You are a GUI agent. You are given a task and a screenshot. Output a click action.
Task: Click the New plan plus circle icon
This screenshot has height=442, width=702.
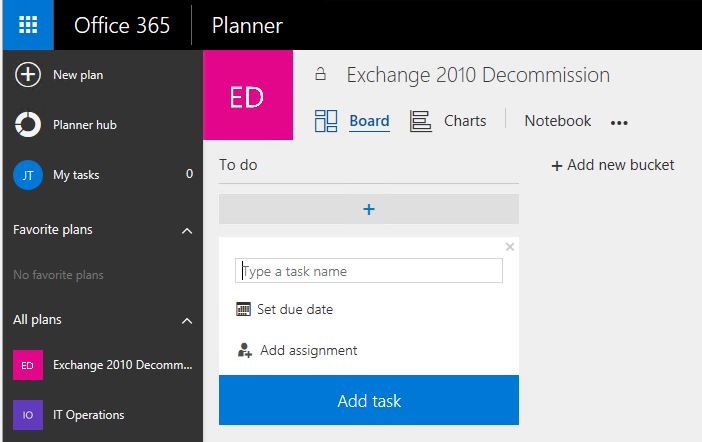[x=28, y=74]
